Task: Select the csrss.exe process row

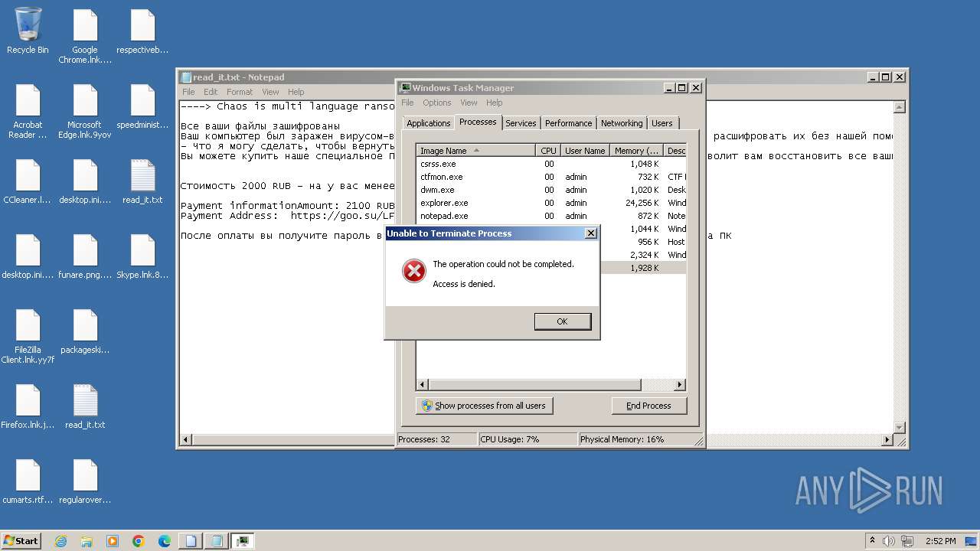Action: [x=551, y=164]
